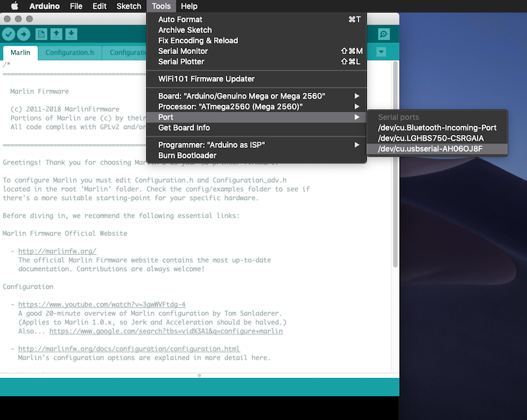Open the Arduino application menu
Viewport: 527px width, 420px height.
[44, 6]
